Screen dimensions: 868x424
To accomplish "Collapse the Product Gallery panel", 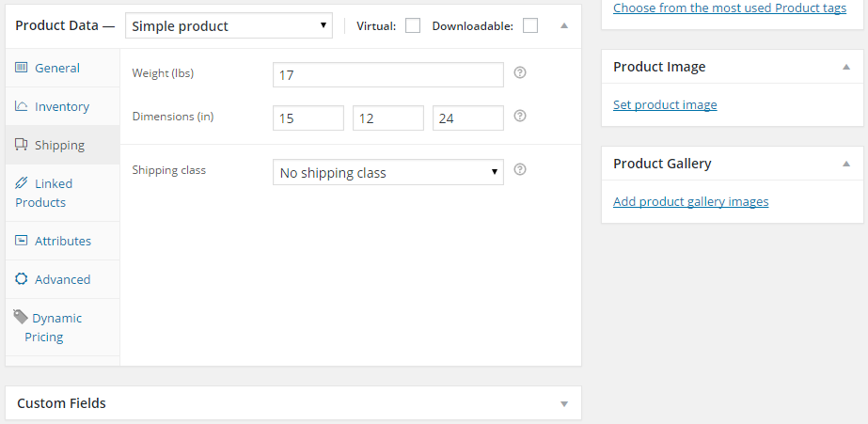I will 845,164.
